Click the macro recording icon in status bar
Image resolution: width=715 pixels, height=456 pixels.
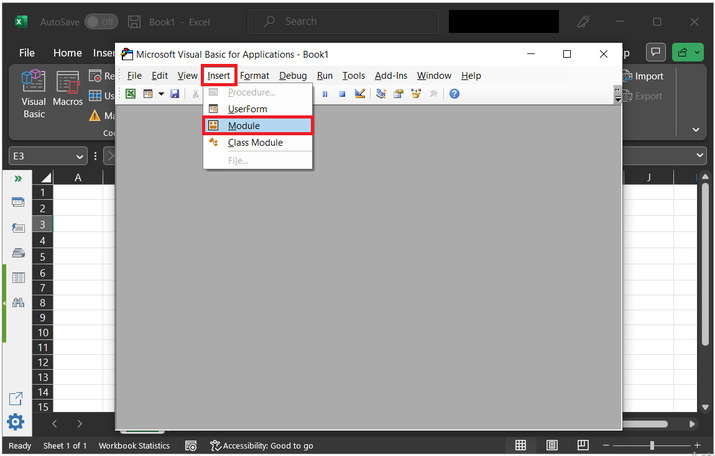[191, 446]
